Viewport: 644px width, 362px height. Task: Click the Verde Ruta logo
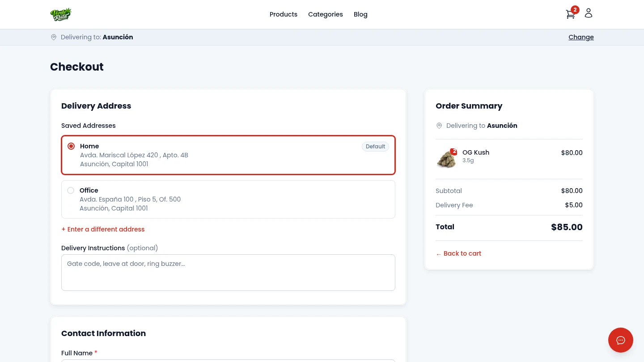[61, 14]
